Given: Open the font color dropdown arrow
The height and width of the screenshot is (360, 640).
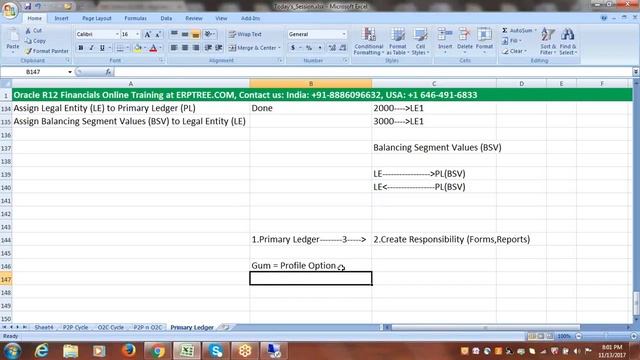Looking at the screenshot, I should pos(160,48).
